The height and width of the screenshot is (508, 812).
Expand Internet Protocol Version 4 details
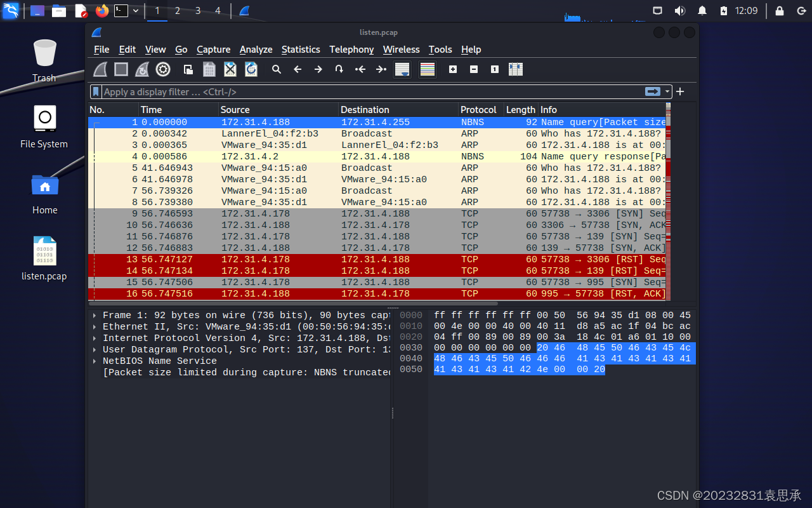pyautogui.click(x=95, y=338)
